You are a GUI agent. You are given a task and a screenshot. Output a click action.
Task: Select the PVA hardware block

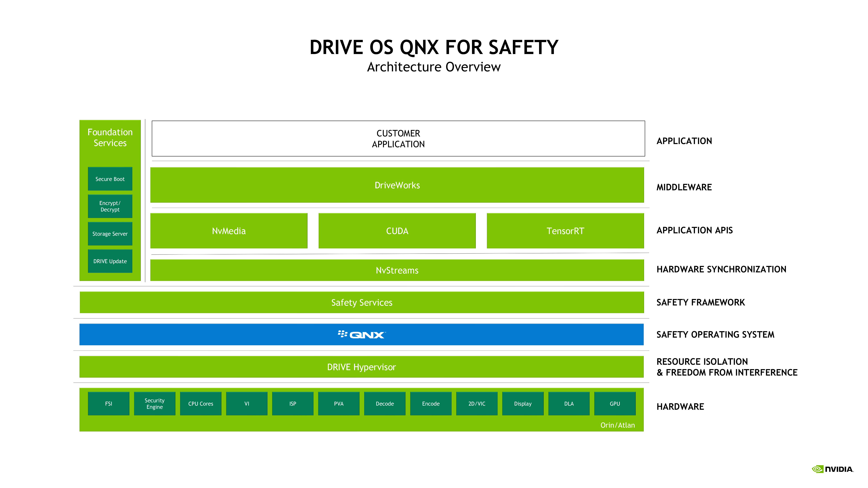(339, 403)
